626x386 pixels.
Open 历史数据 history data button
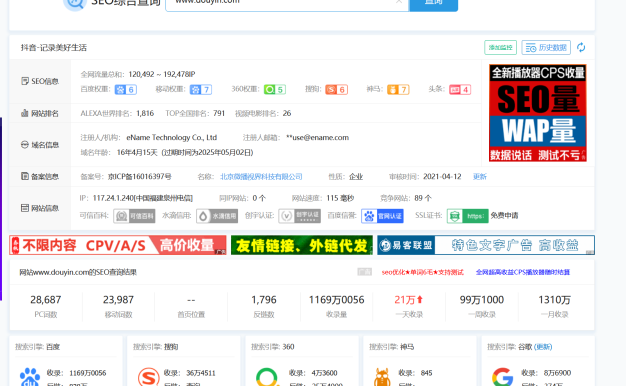click(x=546, y=48)
